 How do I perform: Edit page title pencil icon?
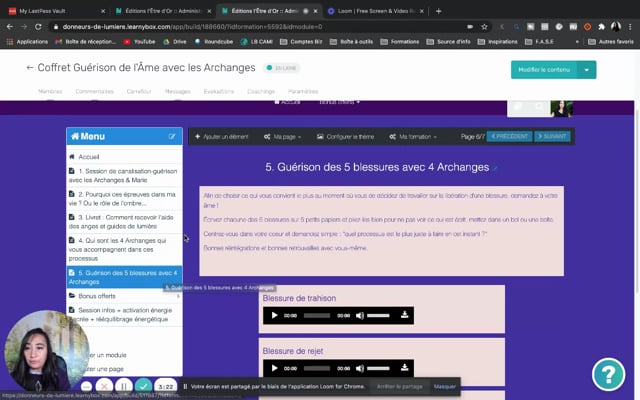(x=495, y=168)
